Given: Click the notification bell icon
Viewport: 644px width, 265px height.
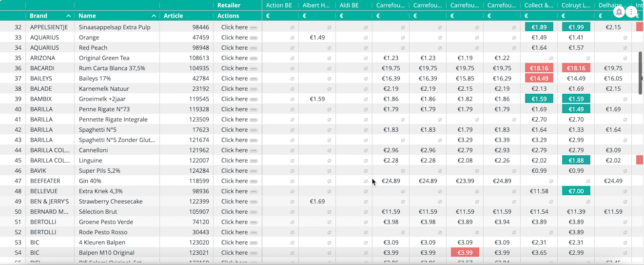Looking at the screenshot, I should click(x=619, y=12).
